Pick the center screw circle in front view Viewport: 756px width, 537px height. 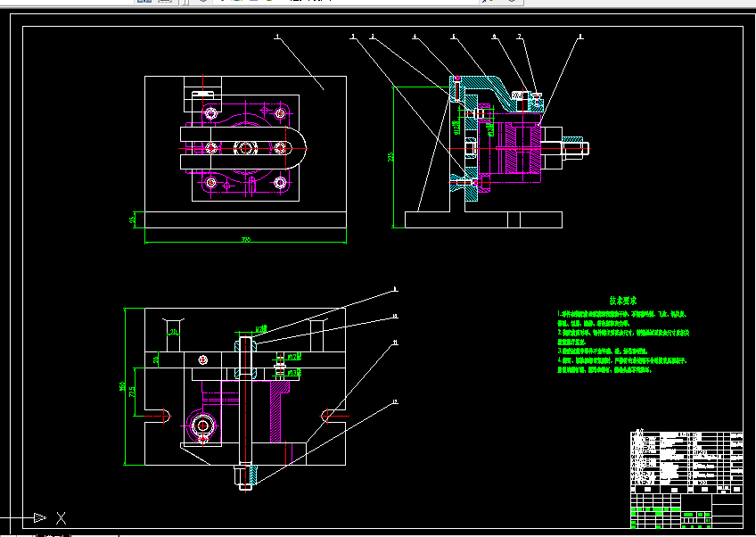pos(245,148)
